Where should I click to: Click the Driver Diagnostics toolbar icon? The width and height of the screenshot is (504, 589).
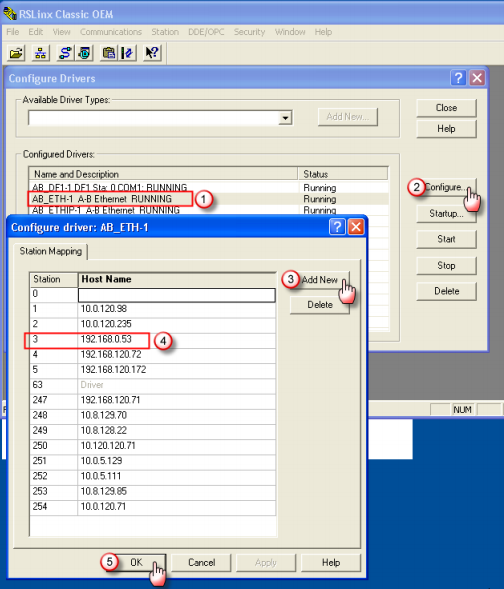[x=85, y=53]
